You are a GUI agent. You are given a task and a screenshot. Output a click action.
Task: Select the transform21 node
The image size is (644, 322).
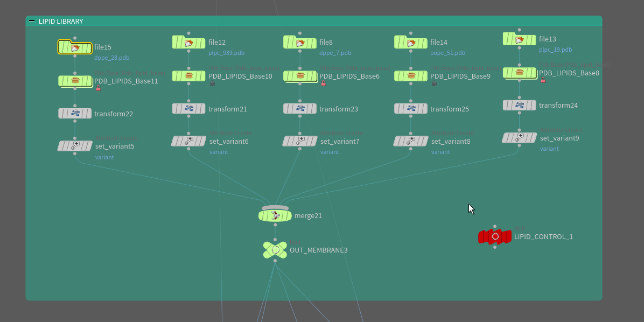188,109
